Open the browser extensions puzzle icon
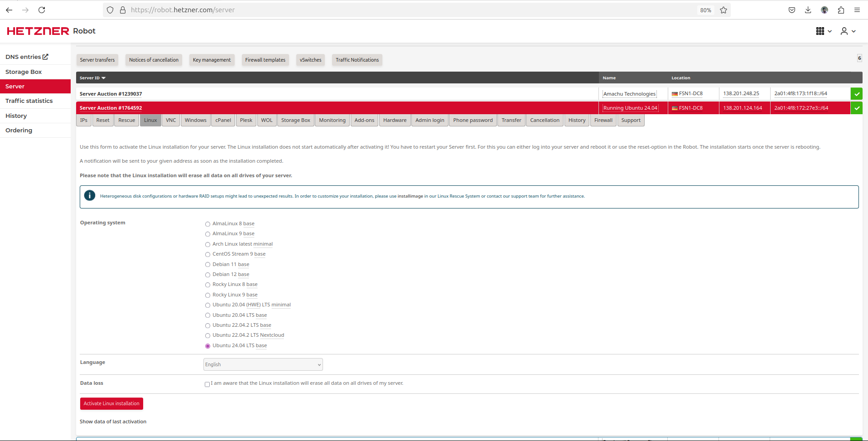 tap(841, 10)
